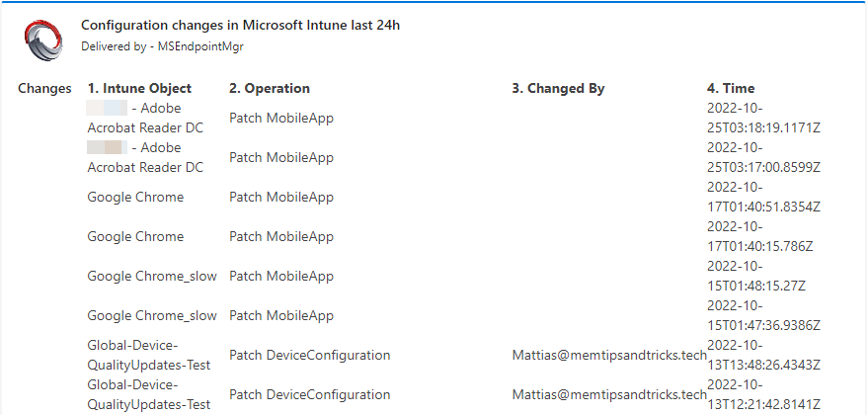Screen dimensions: 868x415
Task: Click the timestamp 2022-10-13T12:21:42.8141Z
Action: coord(763,394)
